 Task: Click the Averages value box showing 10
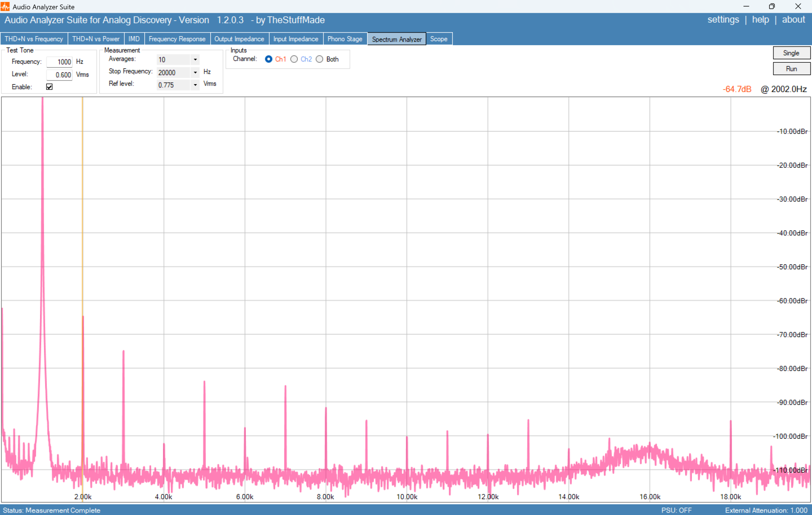point(174,60)
